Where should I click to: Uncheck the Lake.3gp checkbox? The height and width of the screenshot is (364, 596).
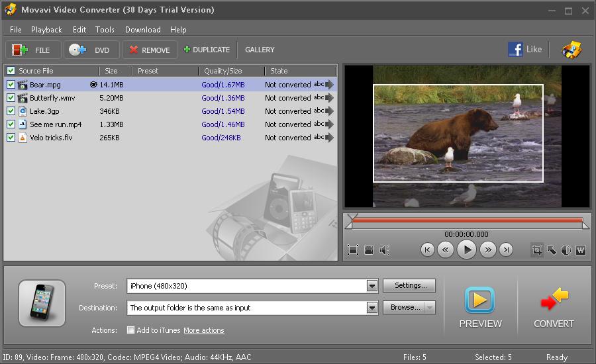coord(11,111)
